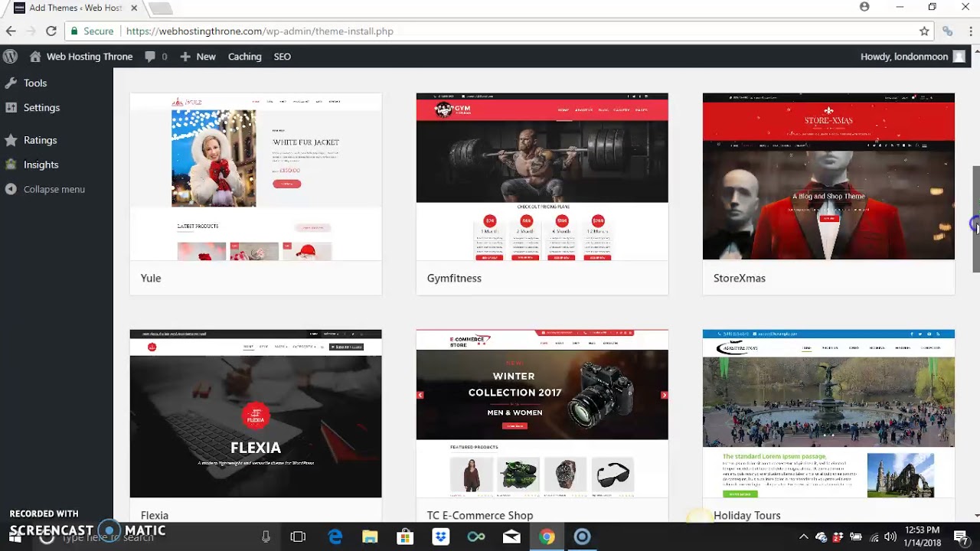Select the StoreXmas theme screenshot
This screenshot has width=980, height=551.
click(x=828, y=177)
